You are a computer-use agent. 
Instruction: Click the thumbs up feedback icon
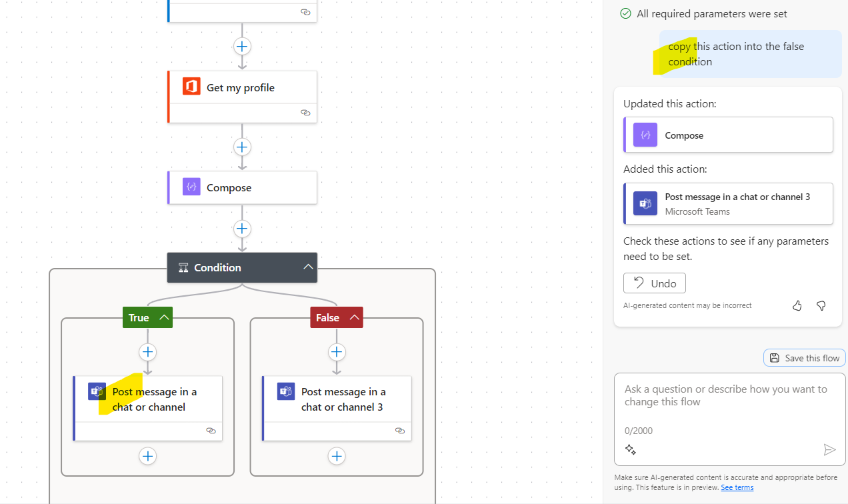coord(797,305)
